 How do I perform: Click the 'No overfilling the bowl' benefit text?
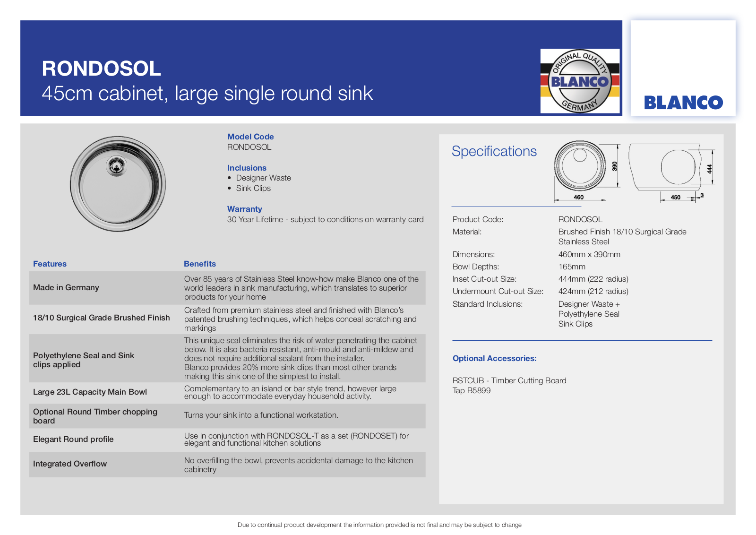(299, 465)
